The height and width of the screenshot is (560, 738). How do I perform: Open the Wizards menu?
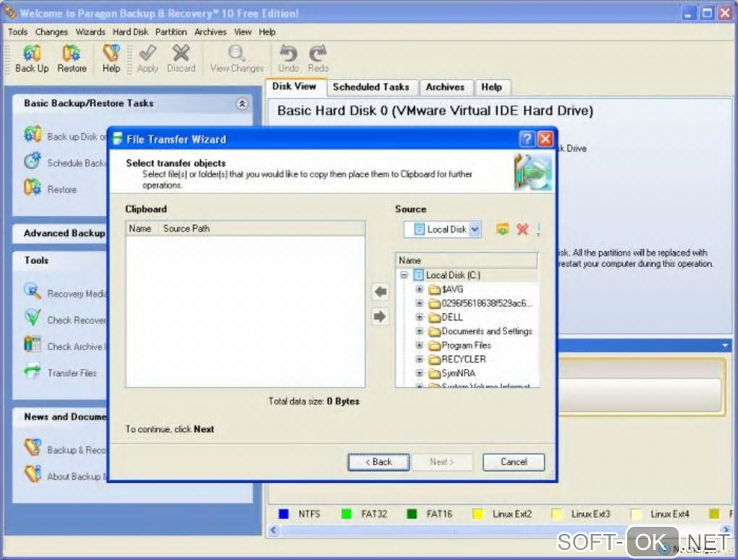click(90, 32)
